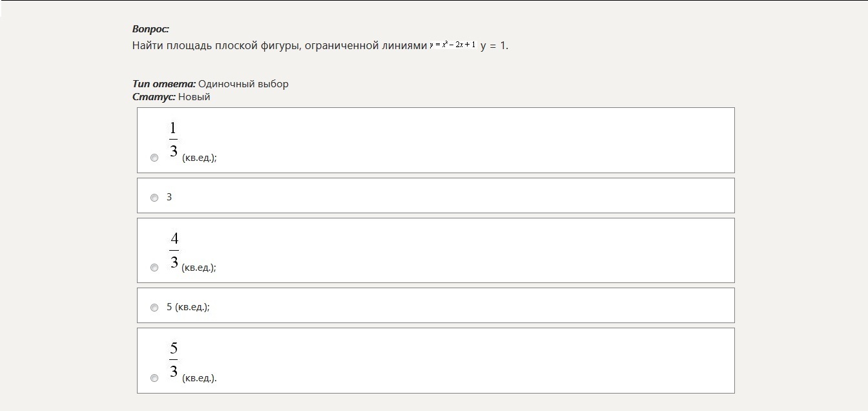Viewport: 868px width, 411px height.
Task: Click the 4/3 fraction image
Action: click(x=174, y=250)
